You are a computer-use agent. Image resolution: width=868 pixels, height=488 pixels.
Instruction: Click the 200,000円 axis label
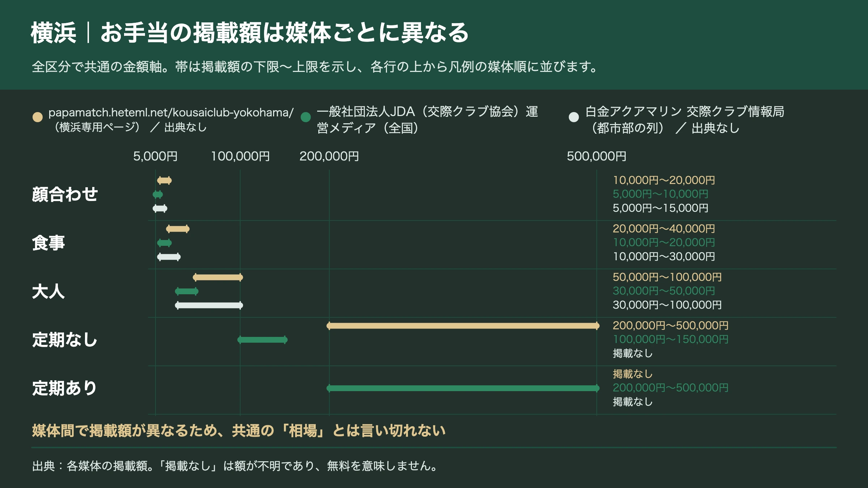click(x=329, y=156)
